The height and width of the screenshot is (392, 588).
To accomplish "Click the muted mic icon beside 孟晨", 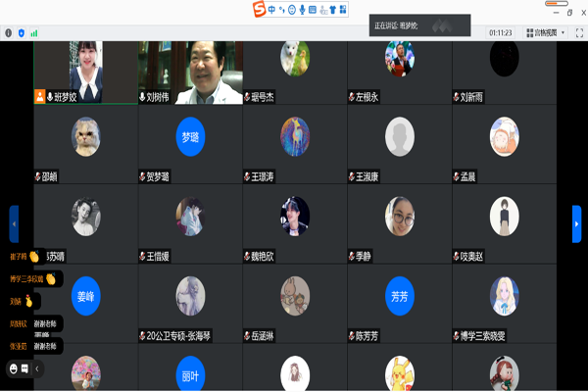I will click(x=456, y=176).
